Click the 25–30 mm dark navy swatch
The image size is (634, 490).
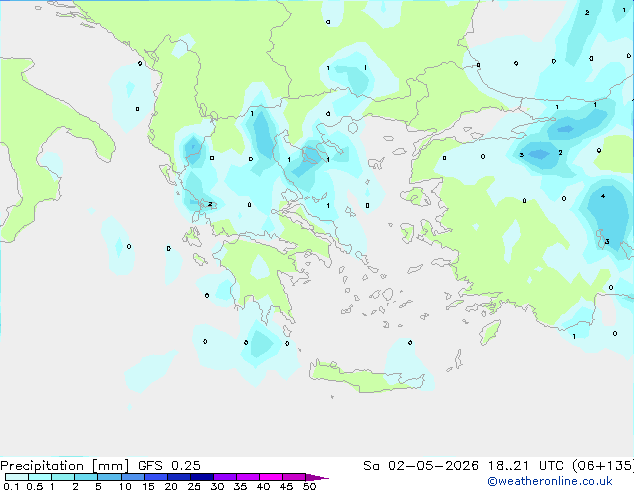(x=201, y=477)
